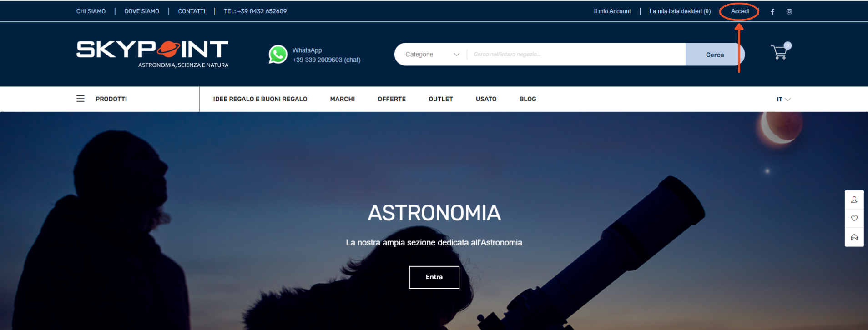Open the hamburger menu beside Prodotti
Screen dimensions: 868x330
81,99
